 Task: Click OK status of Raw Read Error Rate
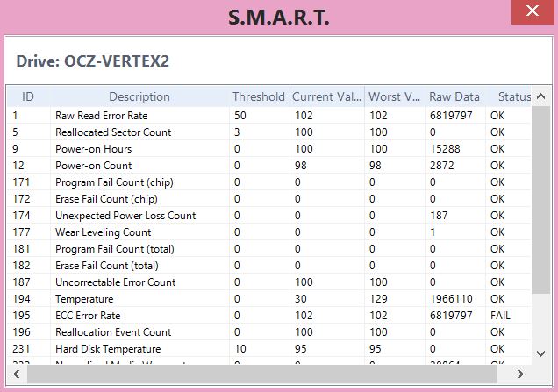(x=497, y=116)
